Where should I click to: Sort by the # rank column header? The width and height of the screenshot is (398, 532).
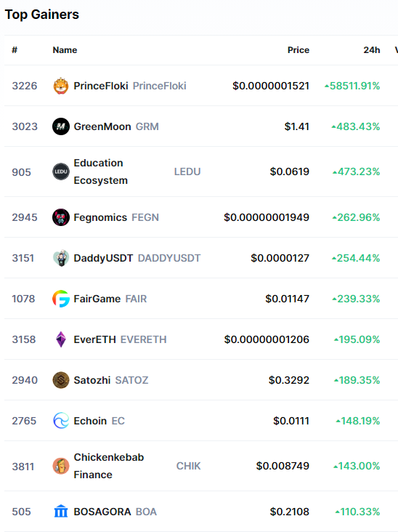[15, 50]
